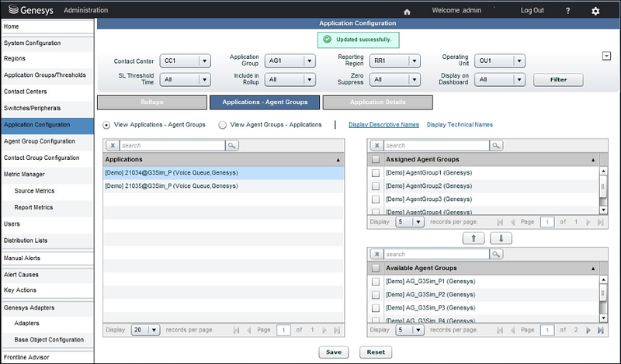Click the Reset button

click(x=376, y=352)
